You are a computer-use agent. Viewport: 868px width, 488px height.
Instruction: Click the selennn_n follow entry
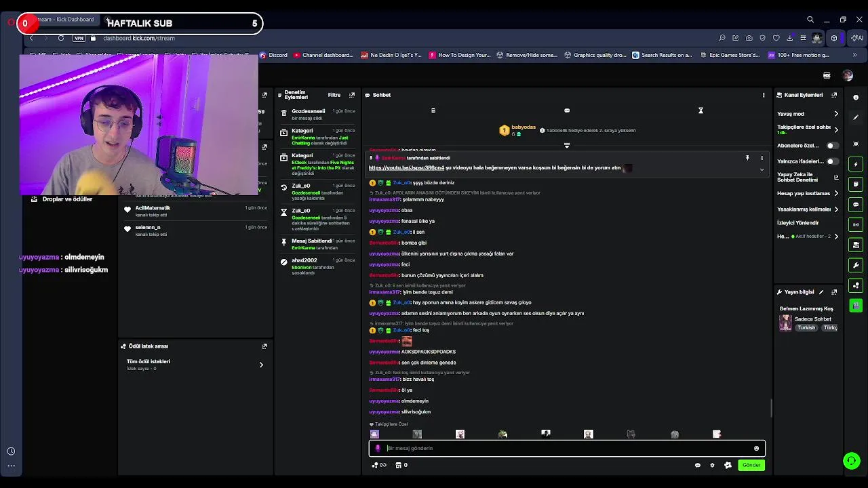(195, 230)
